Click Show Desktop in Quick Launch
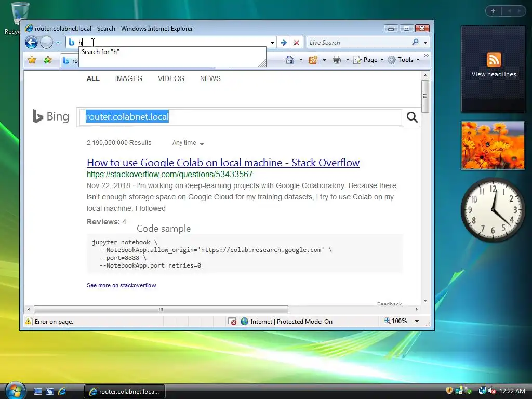This screenshot has width=532, height=399. coord(38,392)
